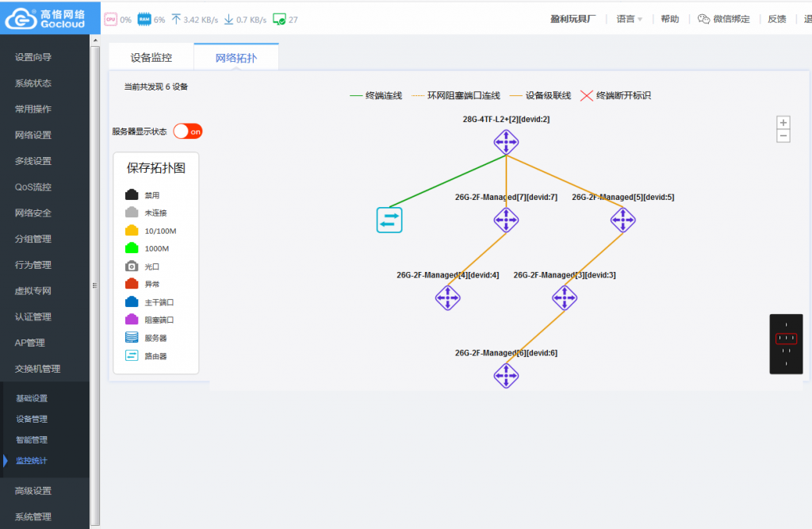Screen dimensions: 812x529
Task: Toggle the 服务器显示状态 switch off
Action: (x=188, y=132)
